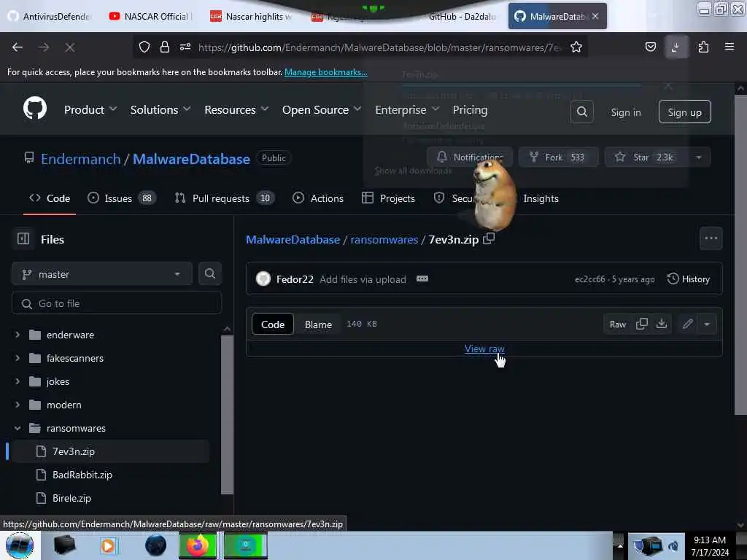Screen dimensions: 747x560
Task: Open the Windows Start menu
Action: pos(20,545)
